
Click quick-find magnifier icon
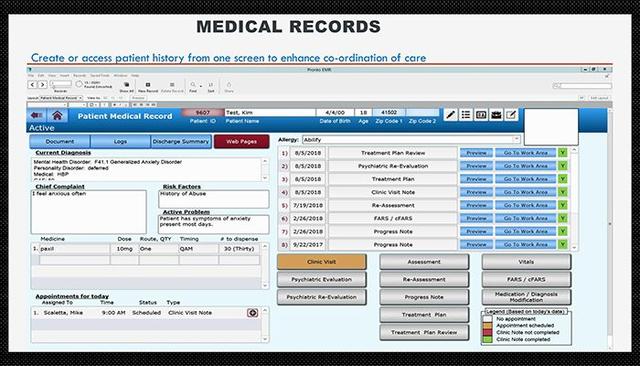point(556,86)
